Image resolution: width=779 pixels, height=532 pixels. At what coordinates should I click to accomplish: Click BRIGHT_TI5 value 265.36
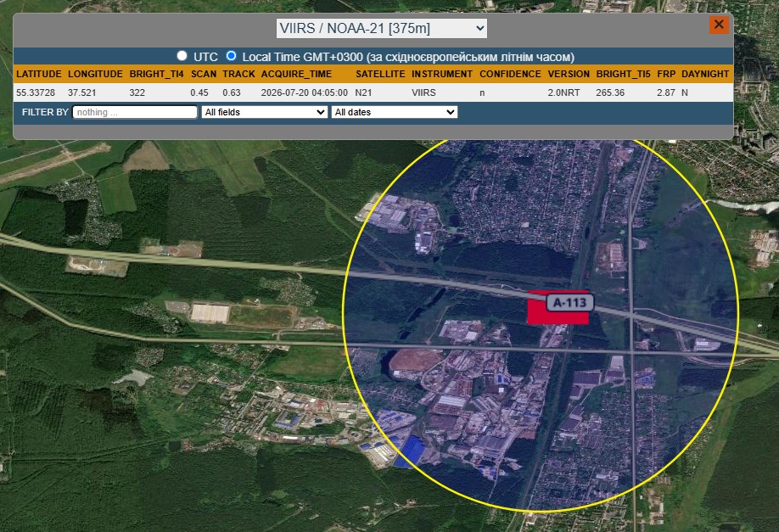[x=611, y=92]
